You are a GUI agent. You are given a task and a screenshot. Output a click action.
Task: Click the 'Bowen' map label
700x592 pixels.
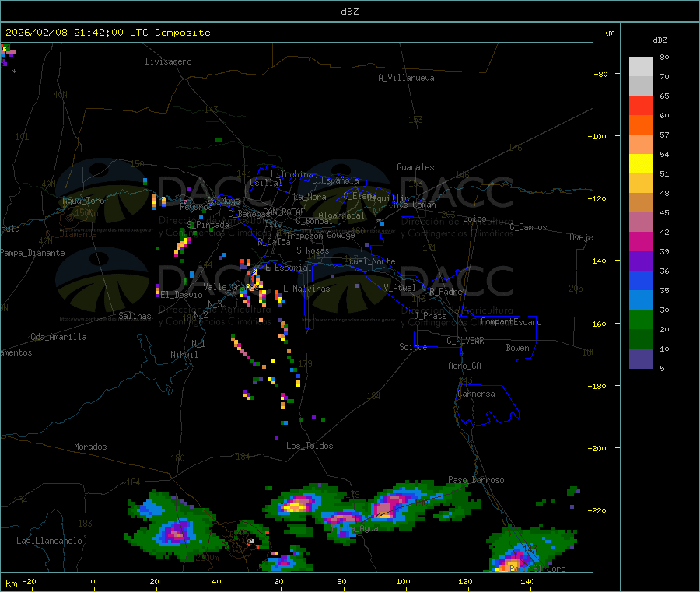[517, 348]
